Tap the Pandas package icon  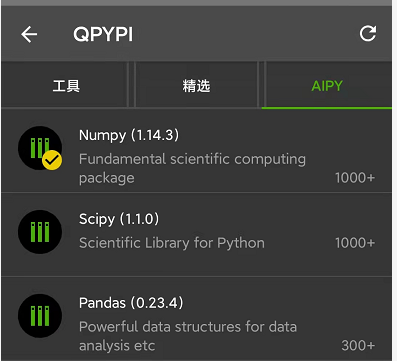click(x=40, y=316)
